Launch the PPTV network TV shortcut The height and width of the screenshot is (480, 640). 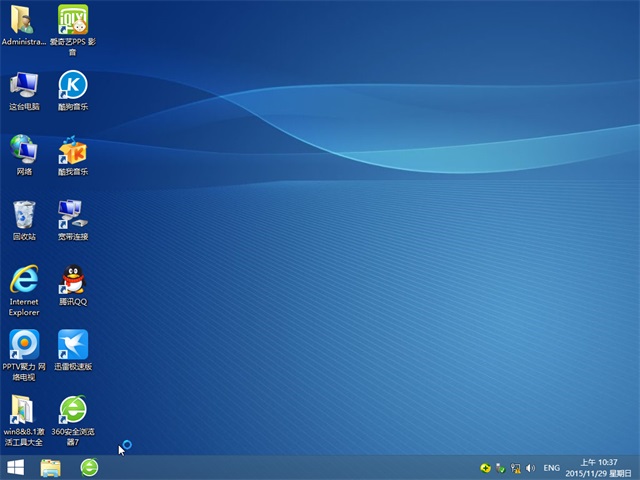[x=24, y=345]
